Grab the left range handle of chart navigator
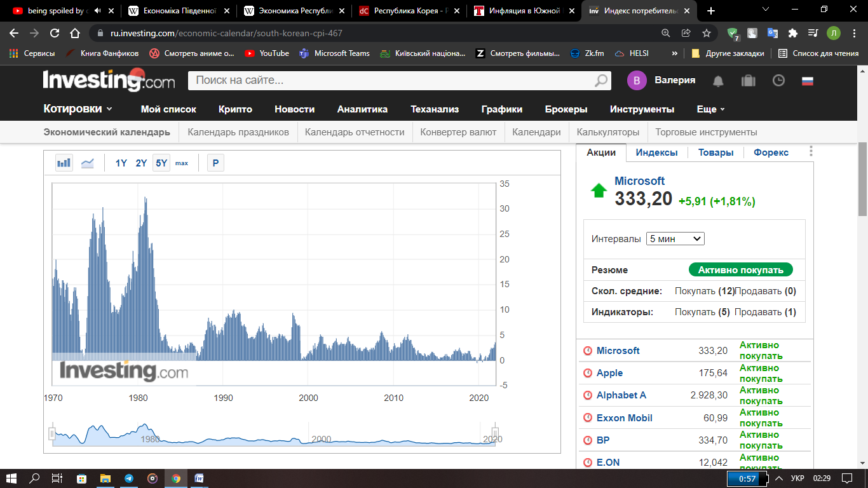868x488 pixels. (x=52, y=434)
